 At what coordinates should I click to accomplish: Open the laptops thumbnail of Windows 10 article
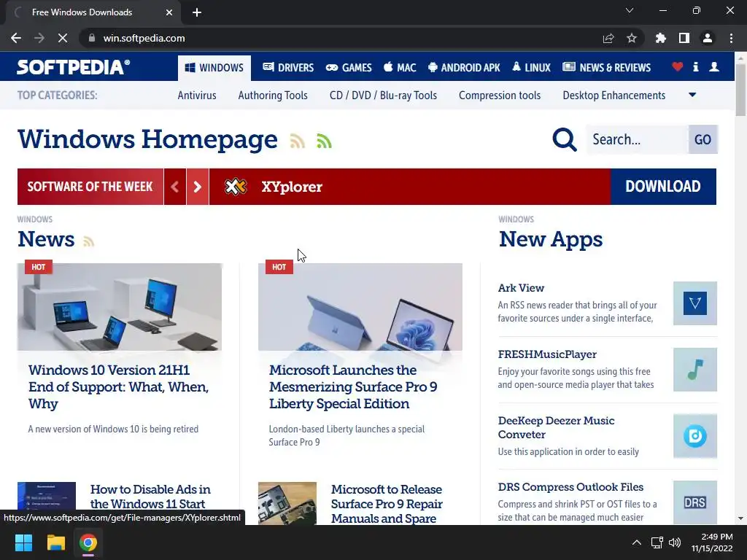click(120, 307)
